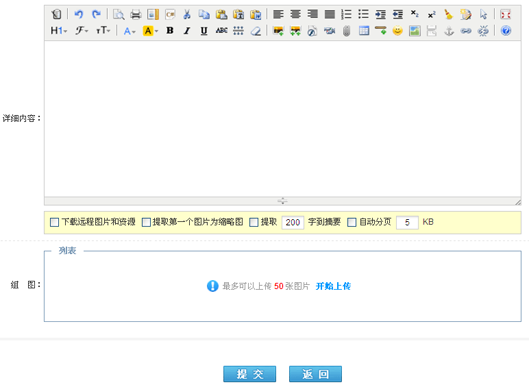The height and width of the screenshot is (387, 529).
Task: Toggle fullscreen editor mode icon
Action: click(506, 14)
